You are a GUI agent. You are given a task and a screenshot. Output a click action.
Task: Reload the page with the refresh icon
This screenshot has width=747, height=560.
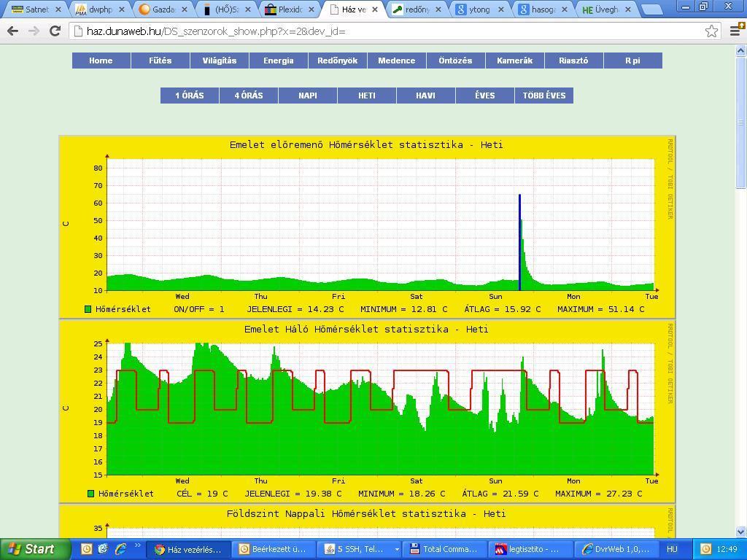(x=55, y=31)
